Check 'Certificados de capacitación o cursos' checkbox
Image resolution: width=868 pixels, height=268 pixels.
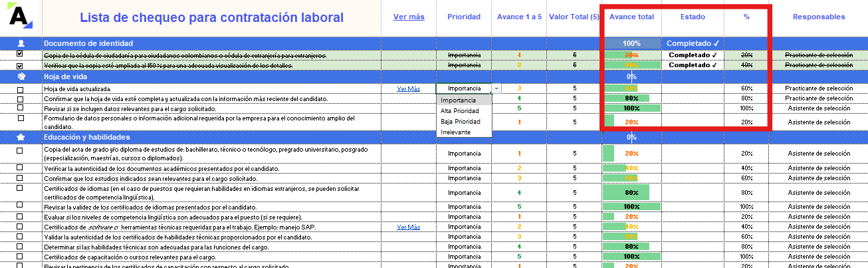(20, 256)
